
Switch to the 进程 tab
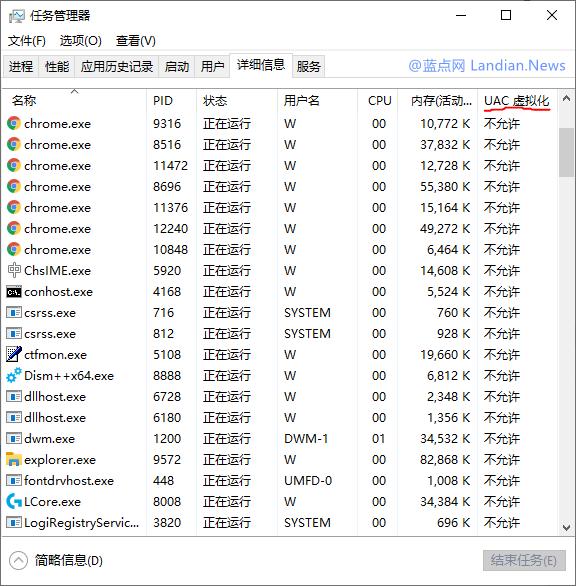[21, 67]
